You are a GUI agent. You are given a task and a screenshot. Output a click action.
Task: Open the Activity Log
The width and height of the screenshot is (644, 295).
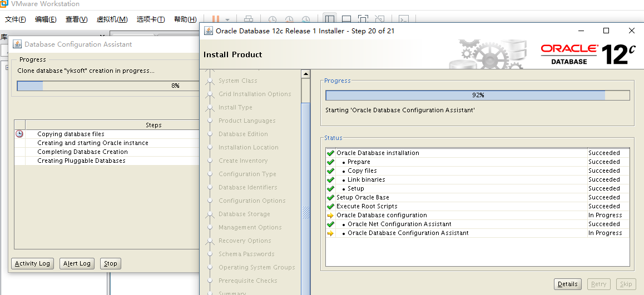tap(32, 263)
